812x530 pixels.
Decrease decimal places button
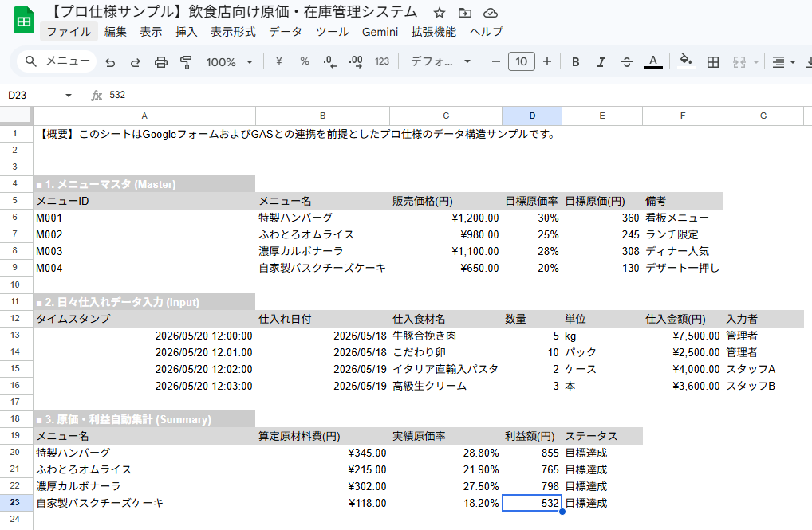[x=329, y=61]
